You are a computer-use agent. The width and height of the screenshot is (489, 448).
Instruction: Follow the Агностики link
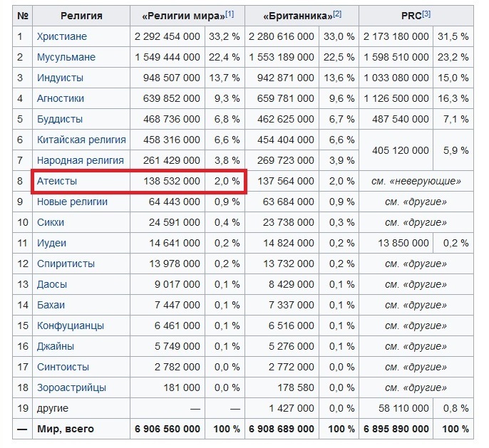click(x=61, y=98)
